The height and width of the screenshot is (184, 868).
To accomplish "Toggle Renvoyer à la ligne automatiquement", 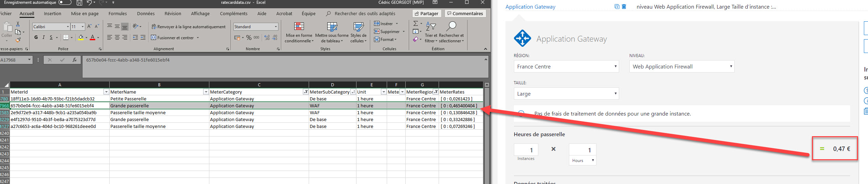I will [188, 26].
